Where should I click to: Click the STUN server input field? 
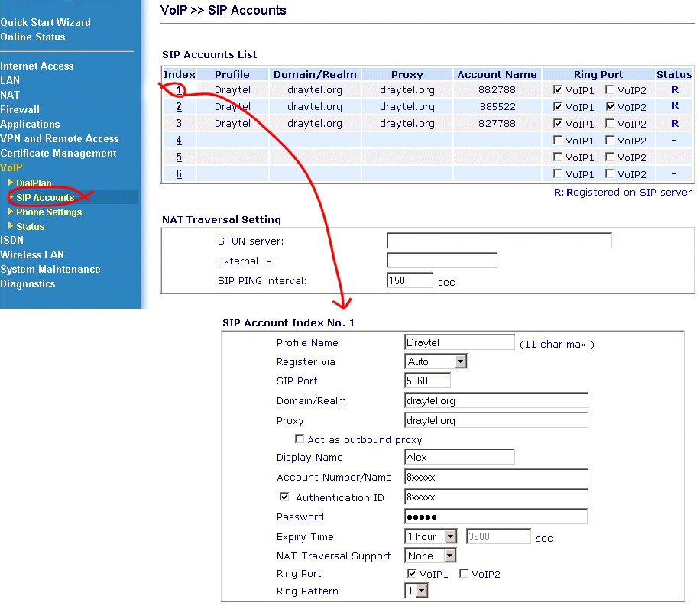click(x=499, y=241)
